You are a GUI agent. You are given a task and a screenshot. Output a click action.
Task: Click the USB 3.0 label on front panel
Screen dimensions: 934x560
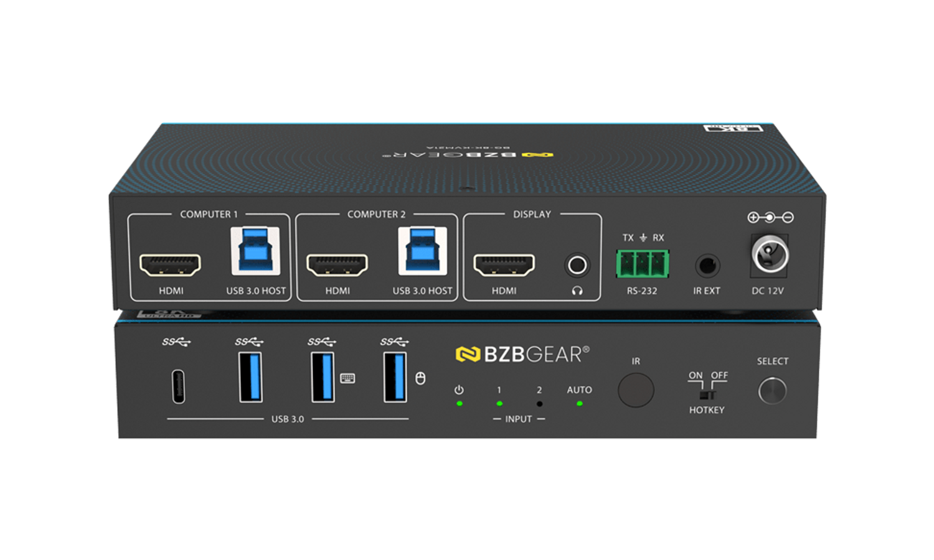(288, 419)
